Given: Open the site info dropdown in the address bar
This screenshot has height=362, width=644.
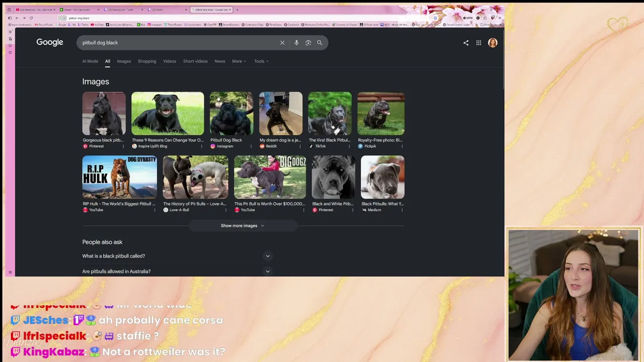Looking at the screenshot, I should pos(62,18).
